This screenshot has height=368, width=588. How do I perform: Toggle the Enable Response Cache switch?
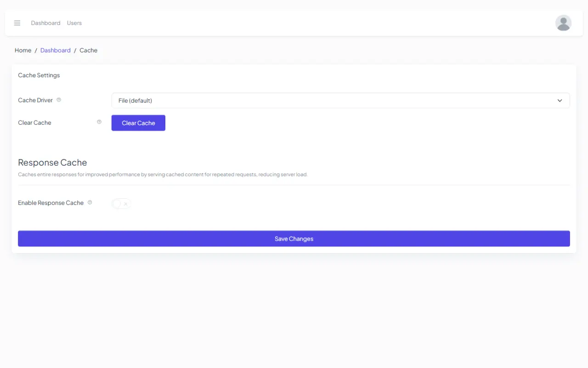121,203
